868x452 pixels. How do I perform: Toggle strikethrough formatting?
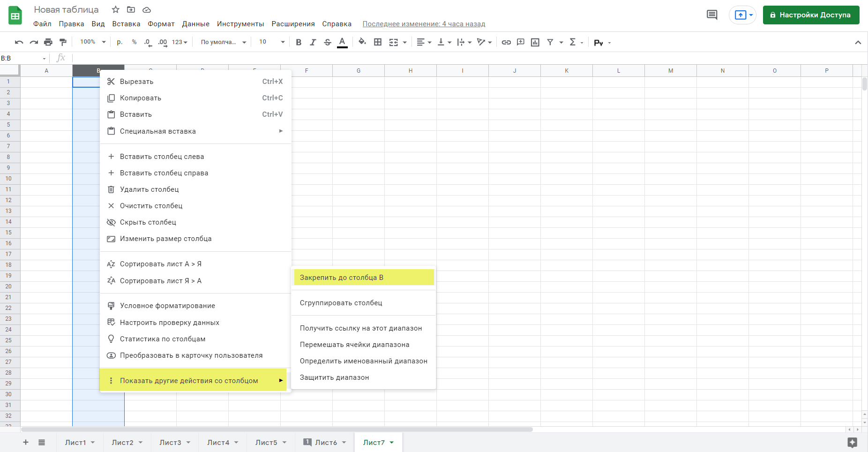(328, 42)
